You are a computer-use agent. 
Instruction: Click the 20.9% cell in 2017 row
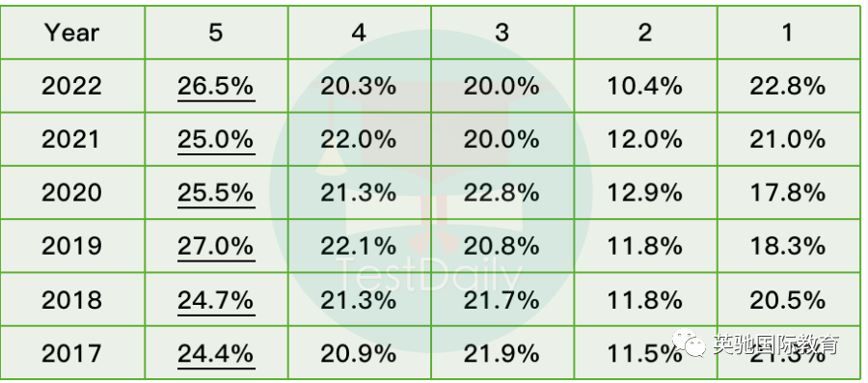(359, 353)
